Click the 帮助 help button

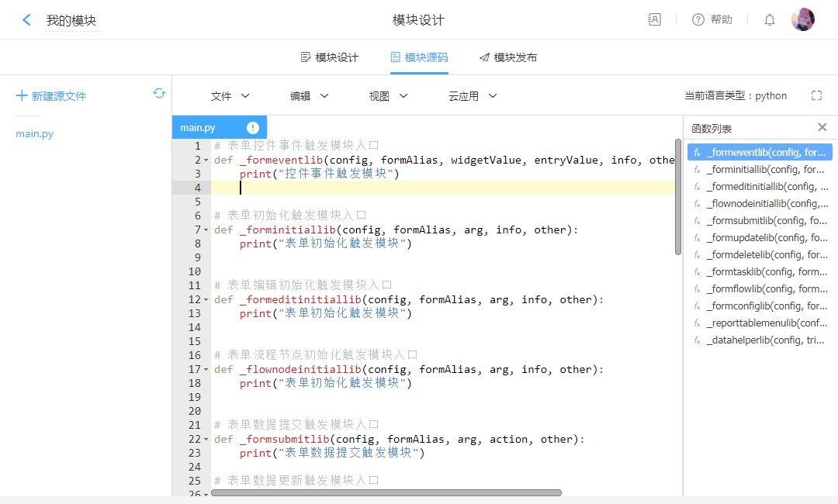coord(712,20)
